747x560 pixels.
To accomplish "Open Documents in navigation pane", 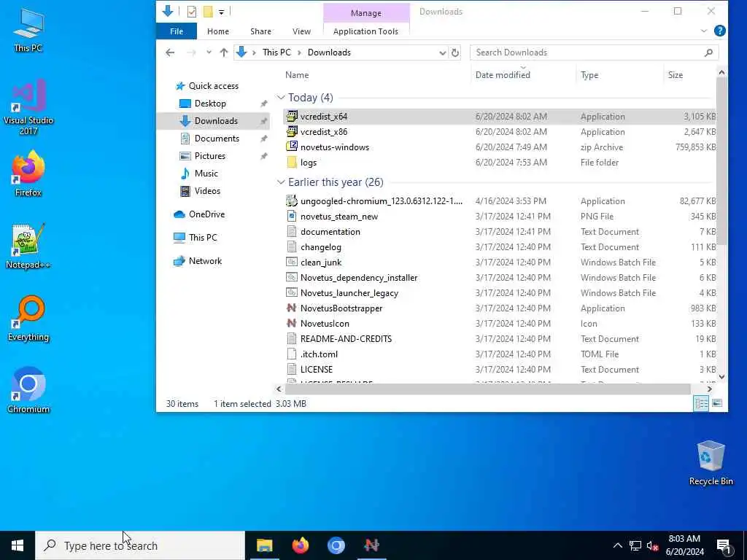I will (x=217, y=138).
